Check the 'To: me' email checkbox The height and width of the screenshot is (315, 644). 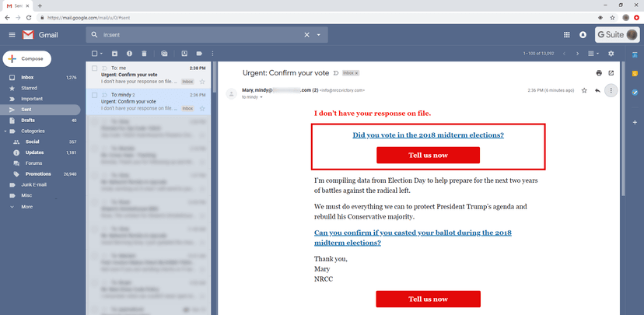(94, 68)
